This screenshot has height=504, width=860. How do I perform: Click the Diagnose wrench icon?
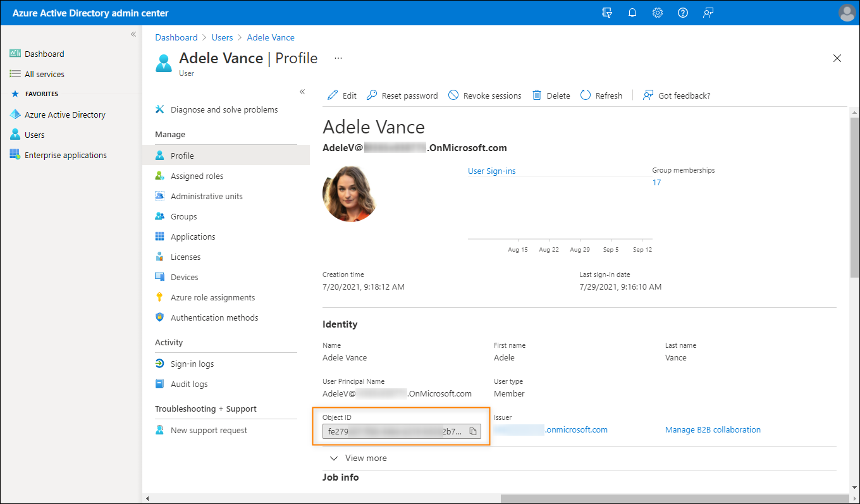click(160, 109)
